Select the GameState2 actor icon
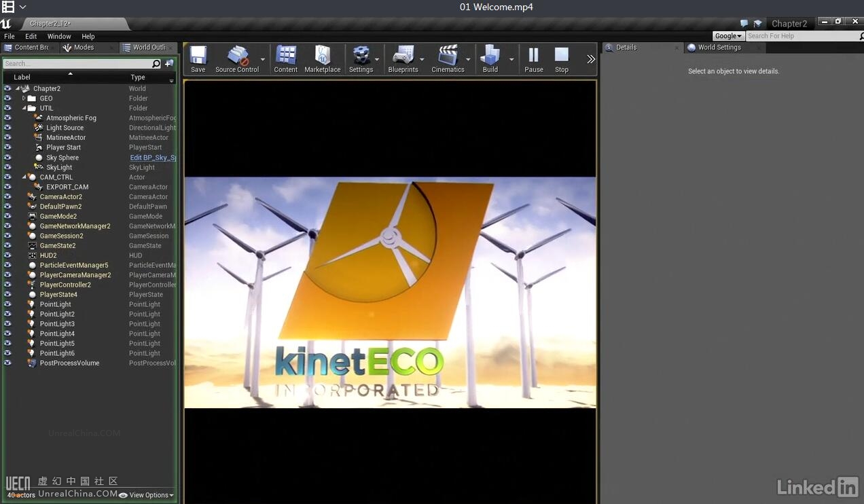The image size is (864, 504). (32, 246)
